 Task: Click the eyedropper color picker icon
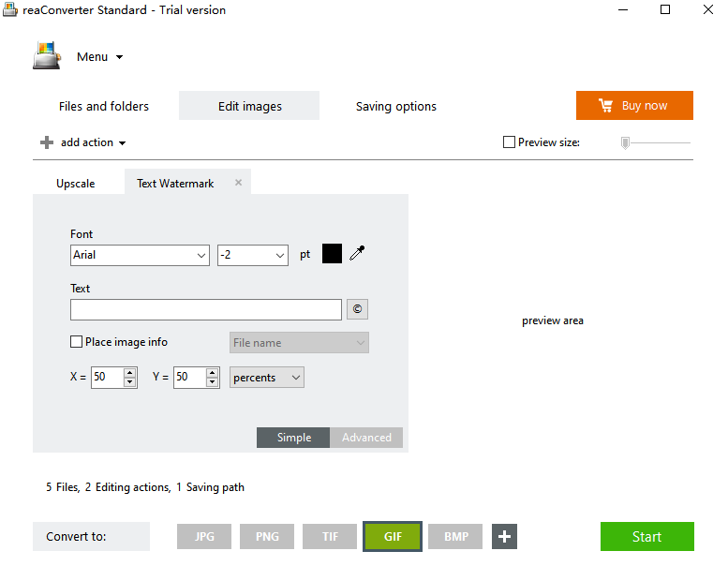pyautogui.click(x=357, y=254)
